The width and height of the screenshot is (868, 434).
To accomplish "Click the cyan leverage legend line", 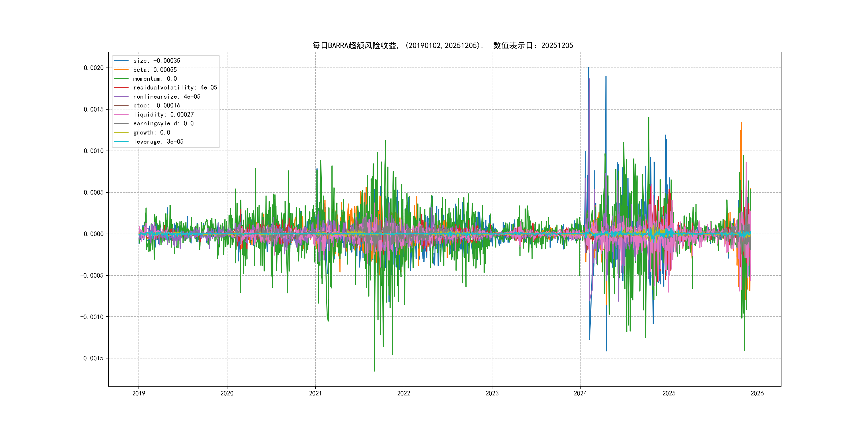I will tap(121, 141).
